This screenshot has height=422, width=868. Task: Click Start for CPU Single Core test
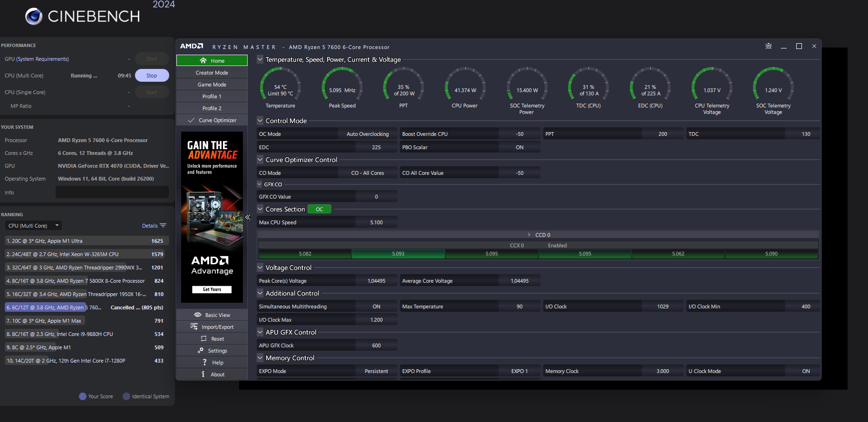[152, 92]
